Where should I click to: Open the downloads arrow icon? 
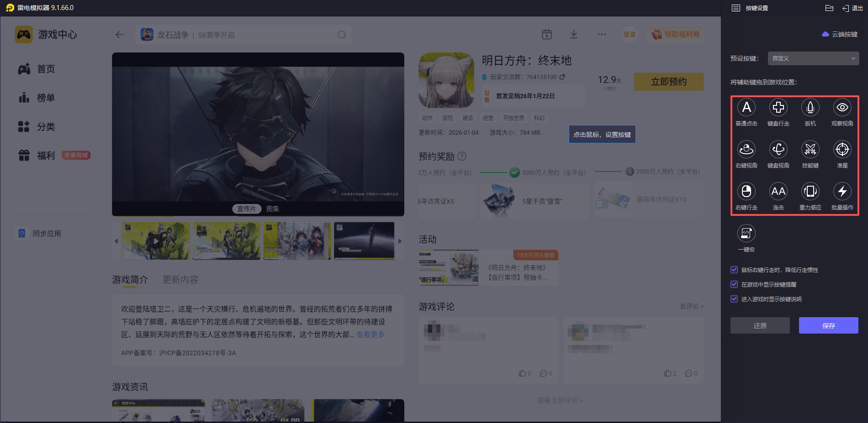574,34
